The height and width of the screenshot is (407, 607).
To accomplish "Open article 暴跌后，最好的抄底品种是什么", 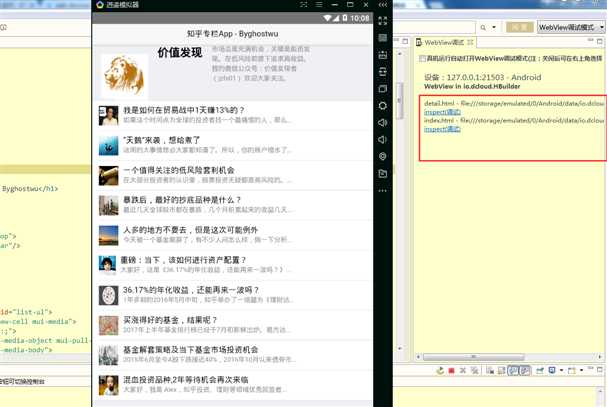I will (x=232, y=205).
